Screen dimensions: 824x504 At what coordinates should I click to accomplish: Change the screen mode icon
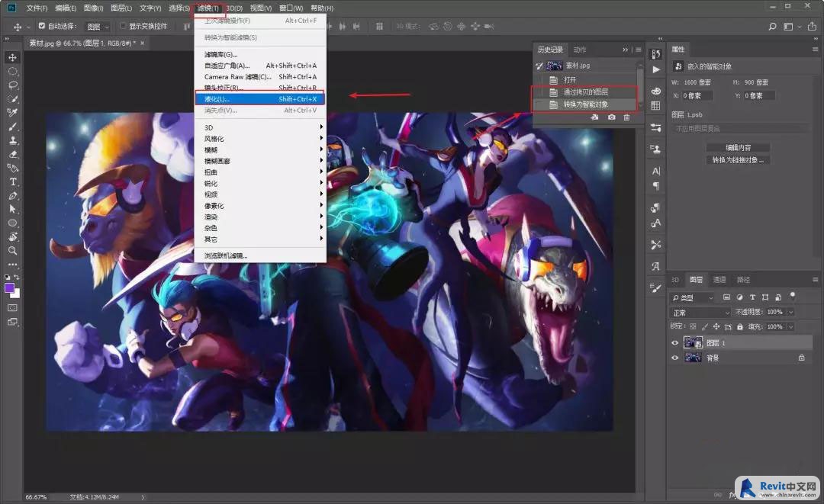click(x=13, y=322)
